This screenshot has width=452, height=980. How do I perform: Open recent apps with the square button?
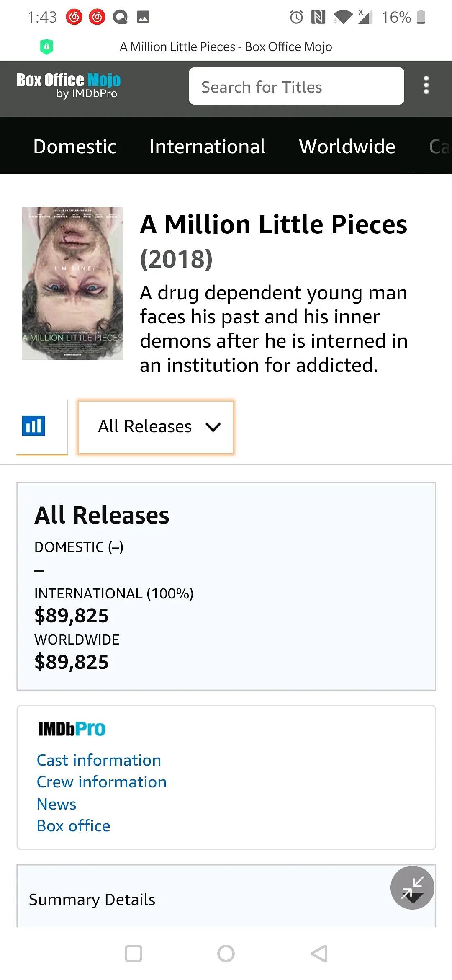pyautogui.click(x=134, y=954)
